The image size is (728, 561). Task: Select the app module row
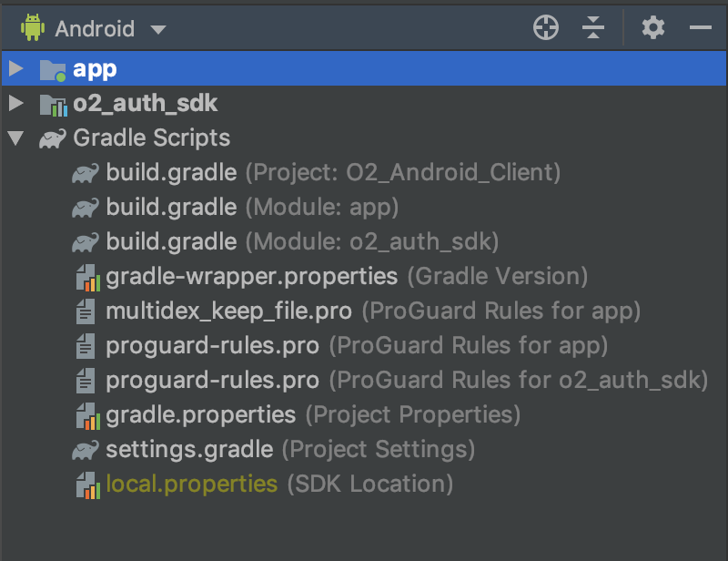pyautogui.click(x=364, y=69)
